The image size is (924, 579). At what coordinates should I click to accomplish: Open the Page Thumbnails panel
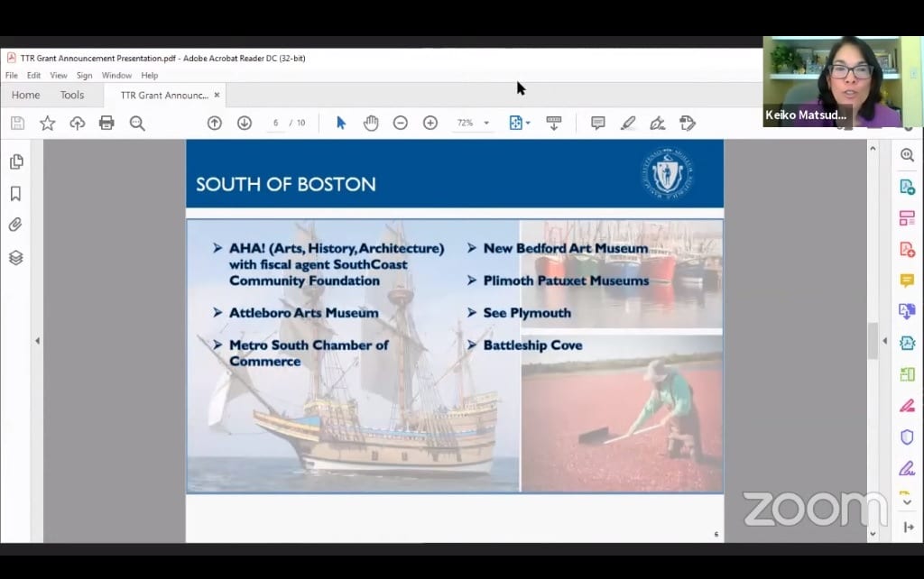click(15, 161)
